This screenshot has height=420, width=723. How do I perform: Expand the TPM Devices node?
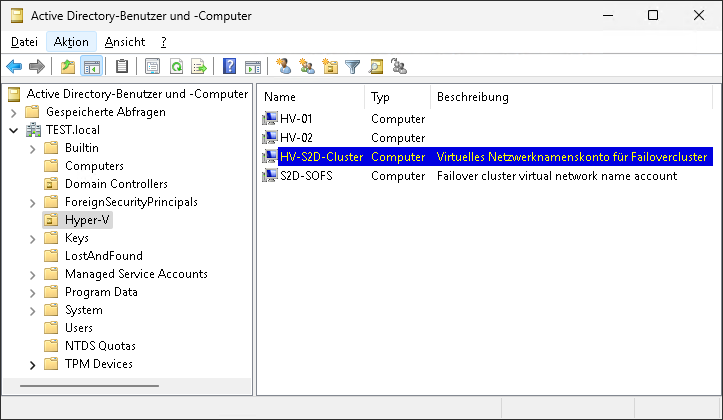point(32,365)
